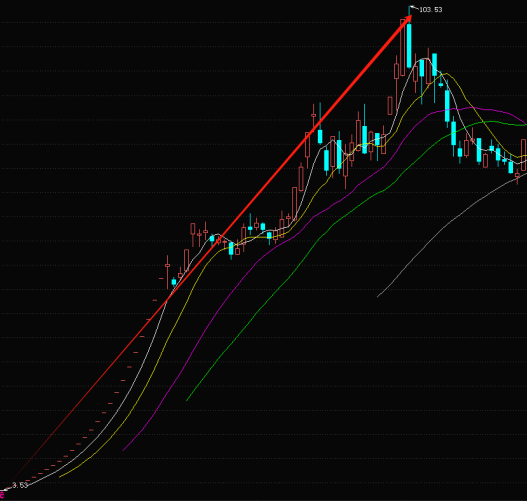Click the crest of the purple moving average
528x501 pixels.
(470, 107)
